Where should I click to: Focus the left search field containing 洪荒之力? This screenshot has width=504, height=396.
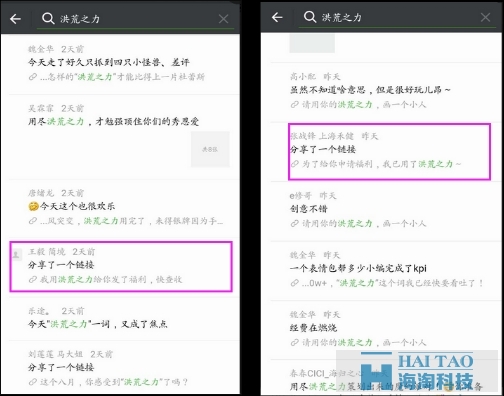point(138,19)
